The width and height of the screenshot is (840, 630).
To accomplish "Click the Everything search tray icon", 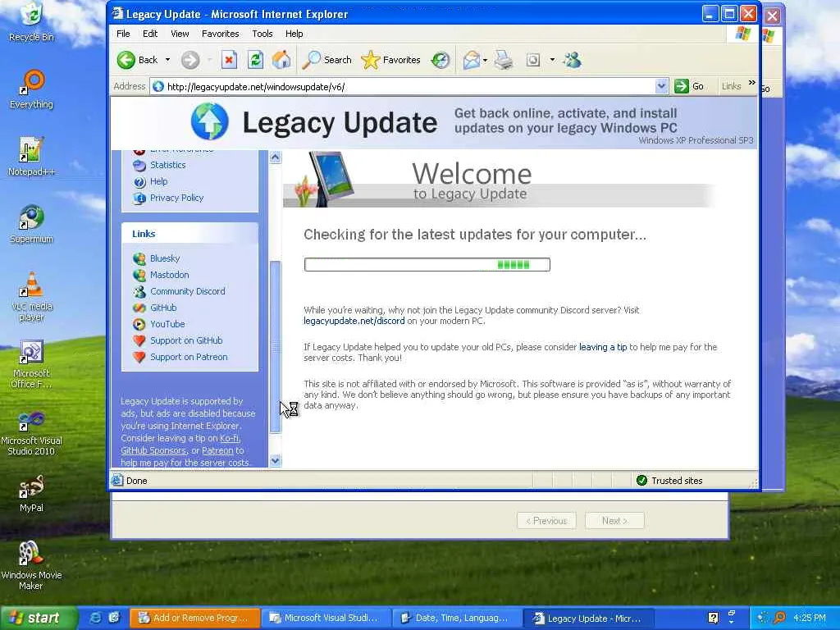I will [780, 618].
